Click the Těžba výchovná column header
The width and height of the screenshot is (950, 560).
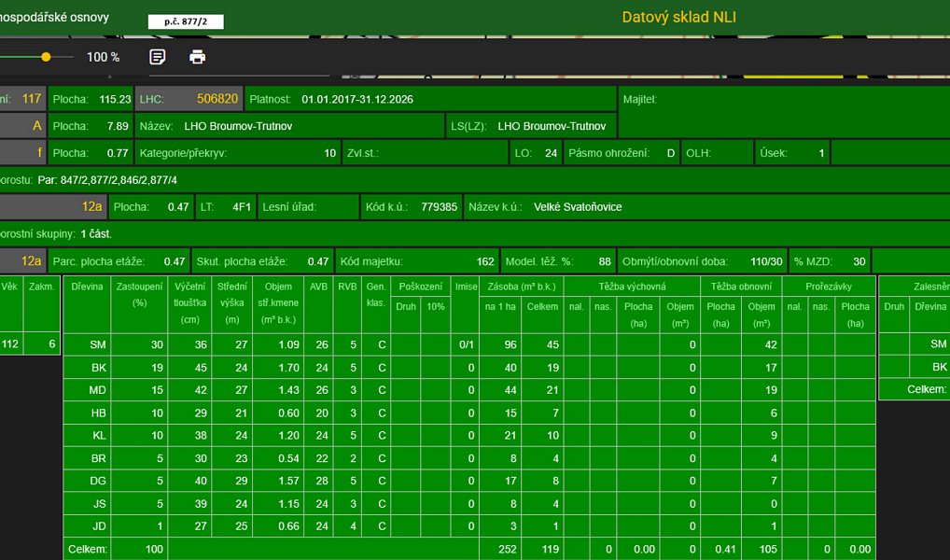[x=632, y=287]
